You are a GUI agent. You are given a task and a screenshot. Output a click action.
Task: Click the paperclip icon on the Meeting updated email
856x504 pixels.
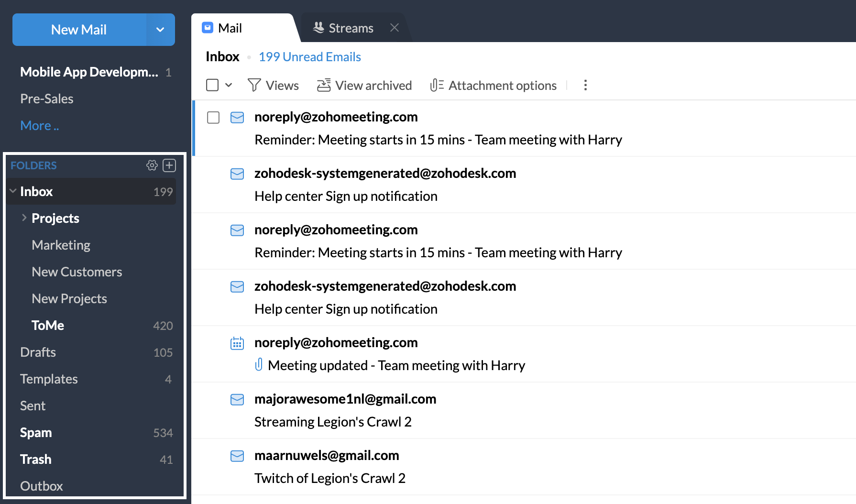pos(260,365)
